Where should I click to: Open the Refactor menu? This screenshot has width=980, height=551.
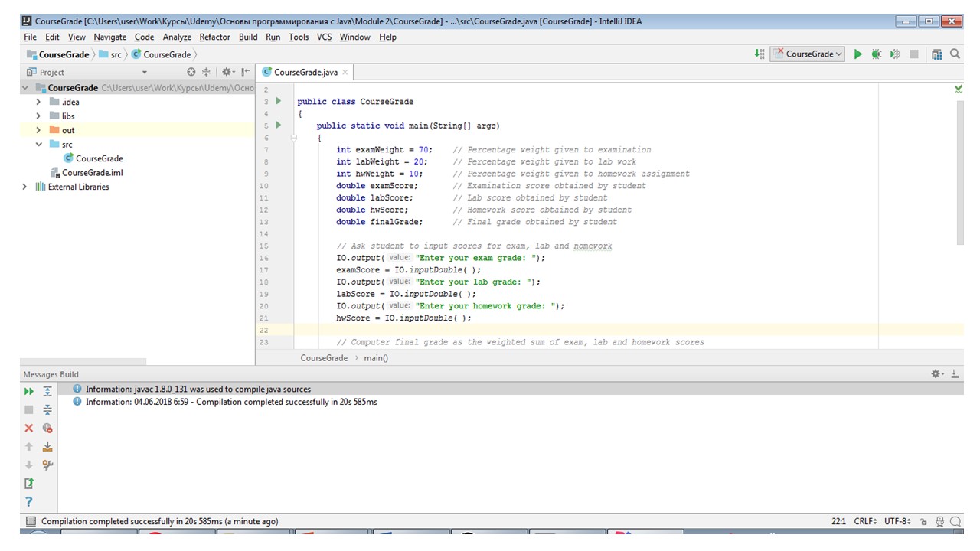tap(214, 37)
